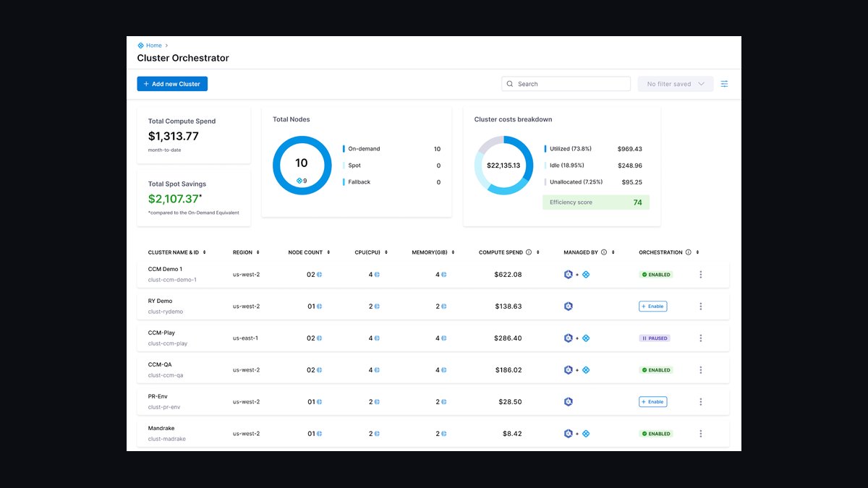Open the filter settings sliders icon
The height and width of the screenshot is (488, 868).
[724, 84]
